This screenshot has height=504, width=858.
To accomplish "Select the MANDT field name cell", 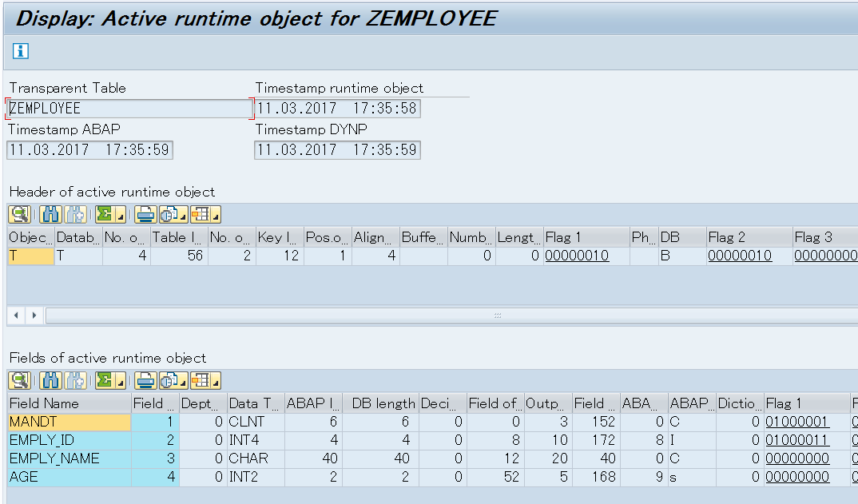I will click(70, 422).
